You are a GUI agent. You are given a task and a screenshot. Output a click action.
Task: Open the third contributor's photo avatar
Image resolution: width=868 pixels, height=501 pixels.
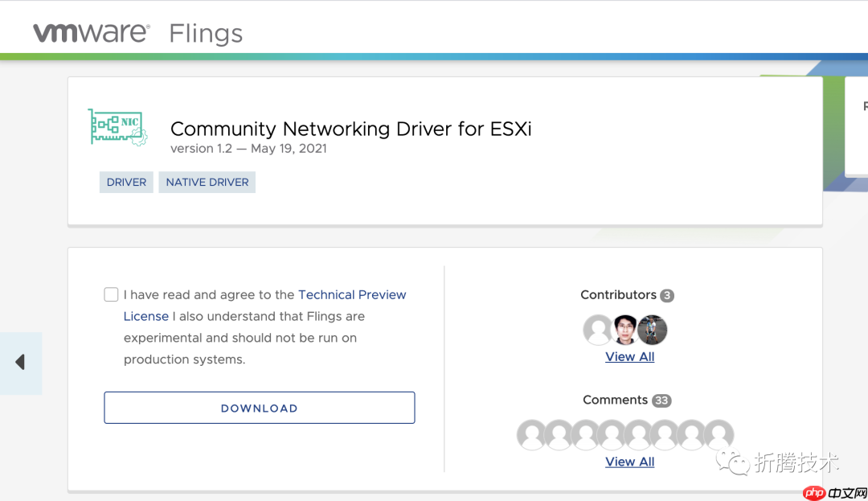pos(652,330)
